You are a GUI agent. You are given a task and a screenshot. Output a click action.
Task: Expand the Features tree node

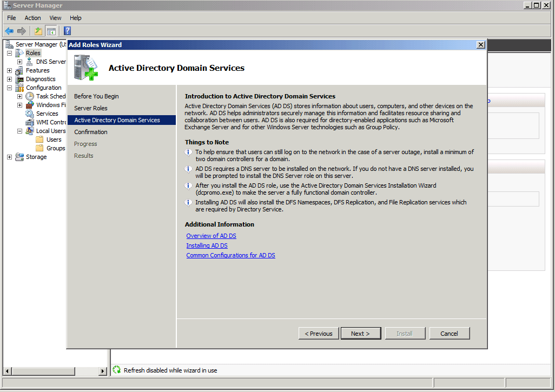(10, 70)
